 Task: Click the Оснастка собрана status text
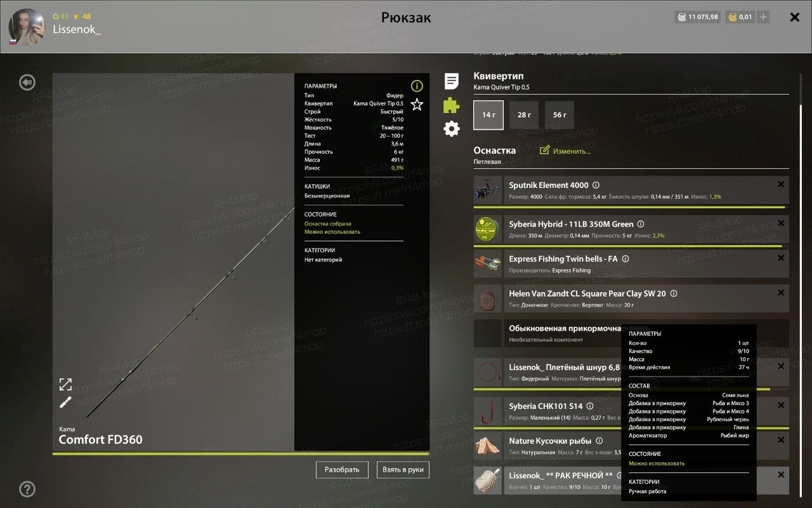pyautogui.click(x=327, y=224)
